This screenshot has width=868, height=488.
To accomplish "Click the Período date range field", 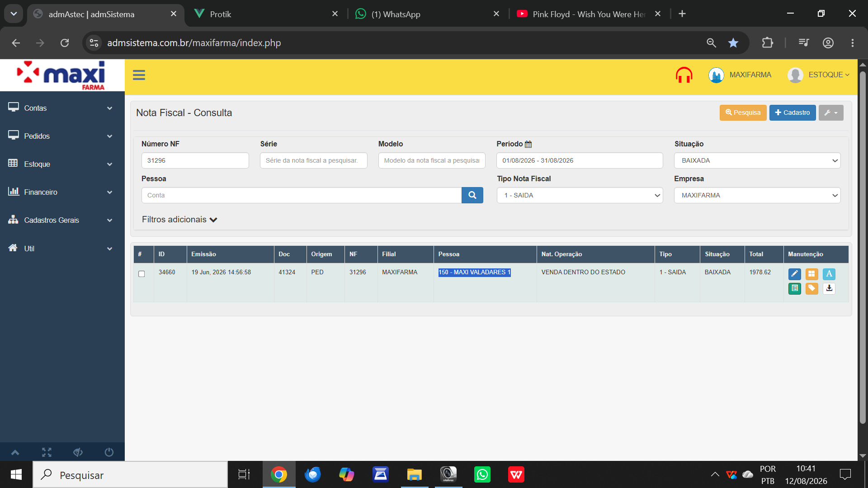I will 580,160.
